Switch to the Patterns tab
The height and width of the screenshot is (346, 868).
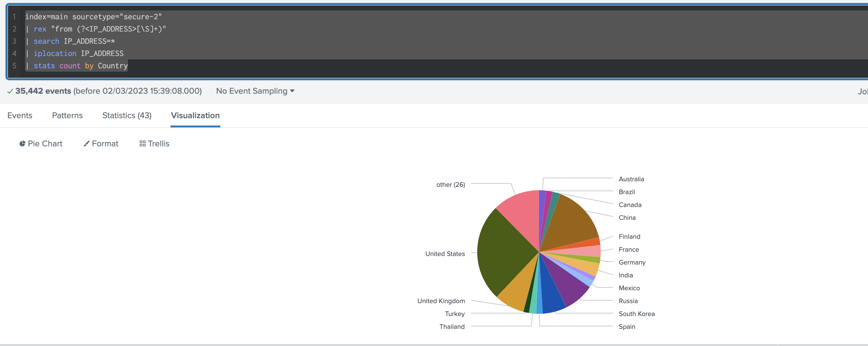(67, 115)
